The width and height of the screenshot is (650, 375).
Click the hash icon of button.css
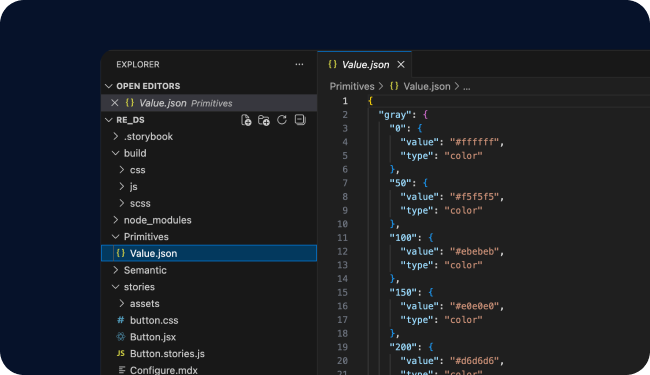(121, 320)
